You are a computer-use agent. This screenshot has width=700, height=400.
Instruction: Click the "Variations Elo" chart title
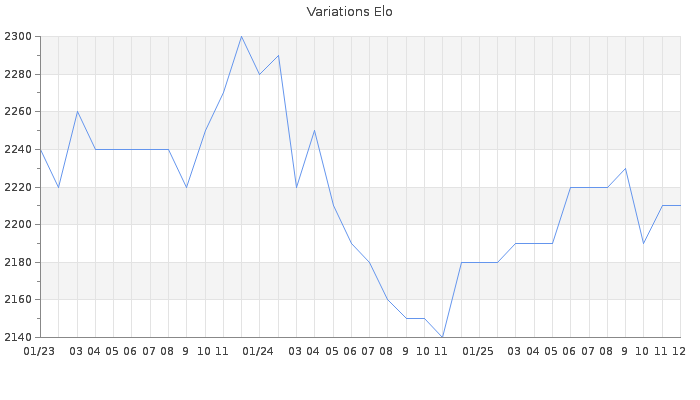(x=349, y=12)
